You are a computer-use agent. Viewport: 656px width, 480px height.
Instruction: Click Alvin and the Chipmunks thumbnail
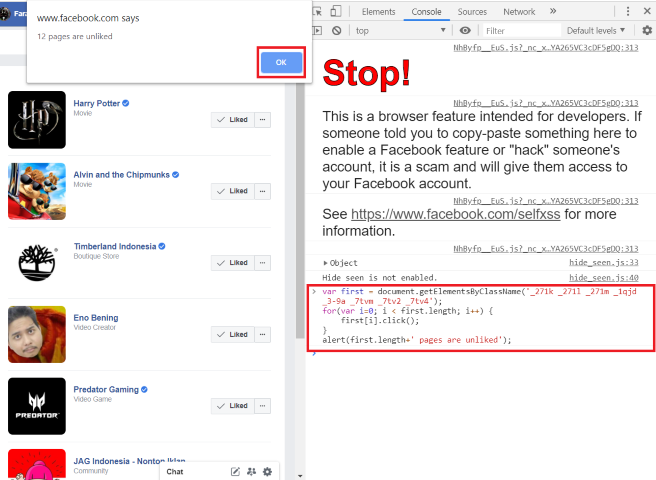37,191
